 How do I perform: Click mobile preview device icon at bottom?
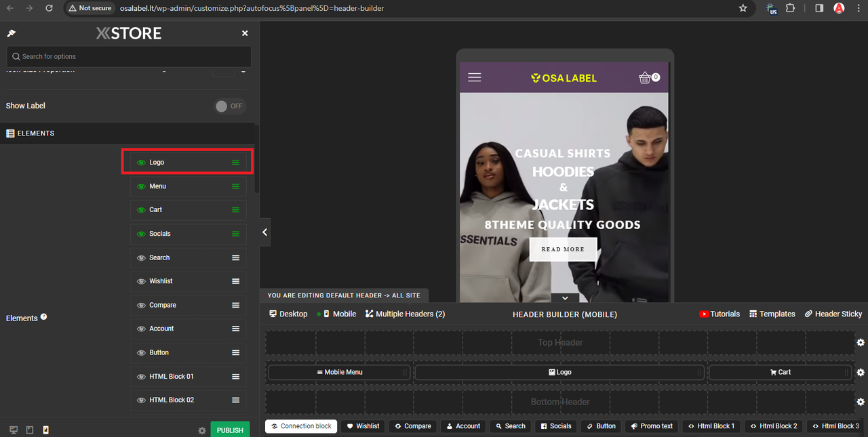[x=46, y=430]
